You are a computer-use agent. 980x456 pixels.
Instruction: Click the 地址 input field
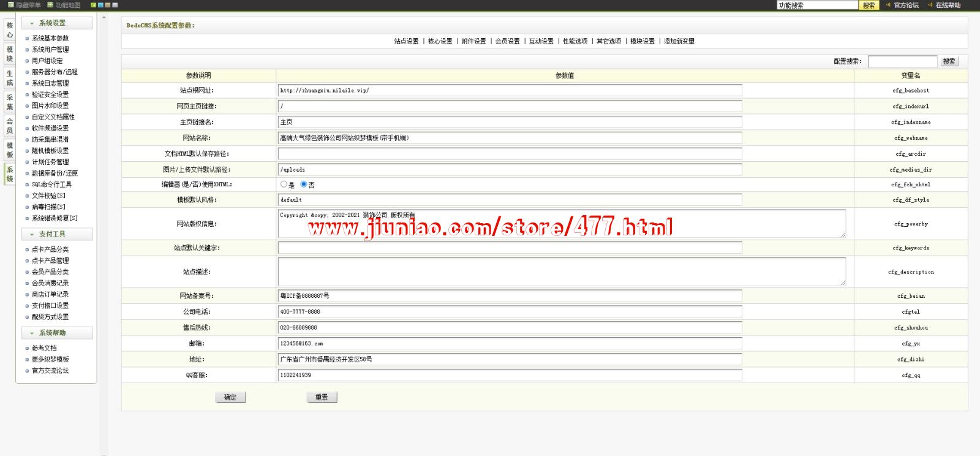click(510, 359)
